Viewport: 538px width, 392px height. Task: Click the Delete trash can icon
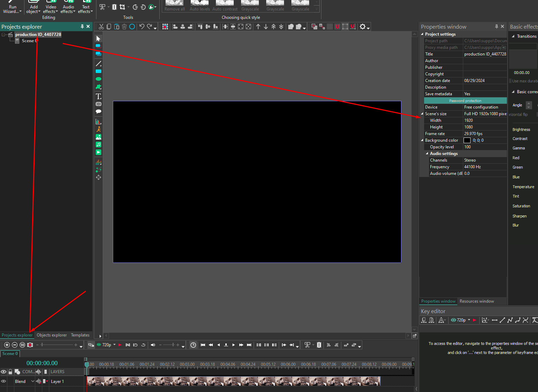click(x=124, y=27)
